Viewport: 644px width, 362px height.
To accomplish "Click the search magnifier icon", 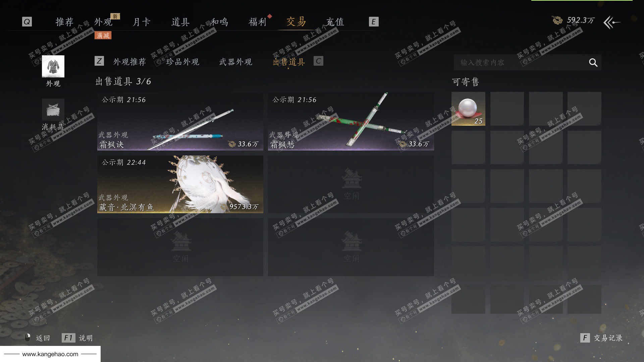I will tap(593, 63).
